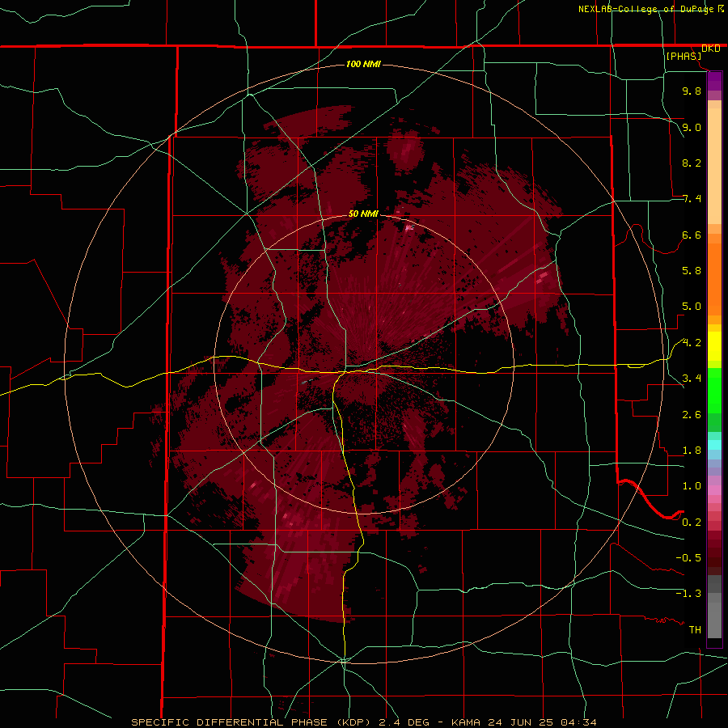Select the 0.2 legend value
The height and width of the screenshot is (728, 728).
(x=692, y=523)
